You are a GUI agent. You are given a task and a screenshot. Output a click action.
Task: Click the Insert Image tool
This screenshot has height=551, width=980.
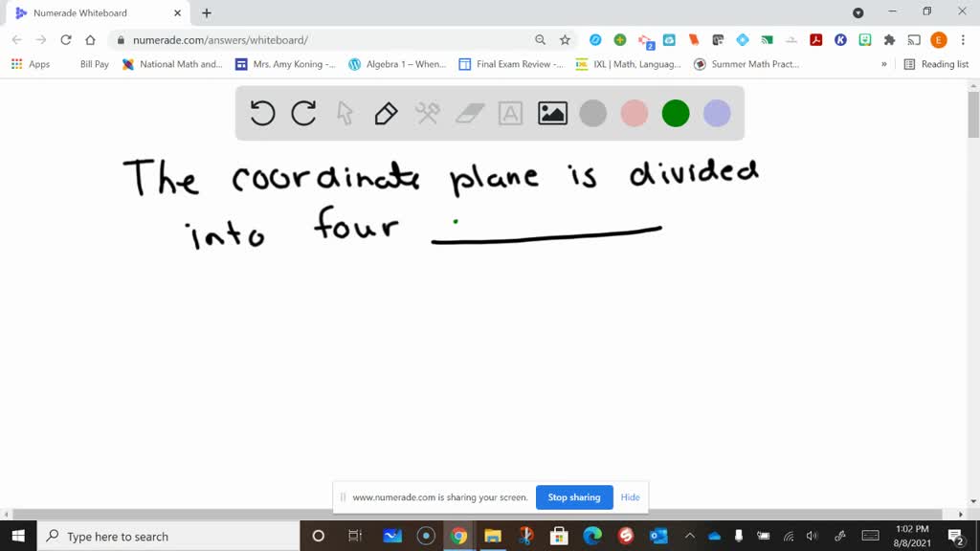(x=551, y=113)
